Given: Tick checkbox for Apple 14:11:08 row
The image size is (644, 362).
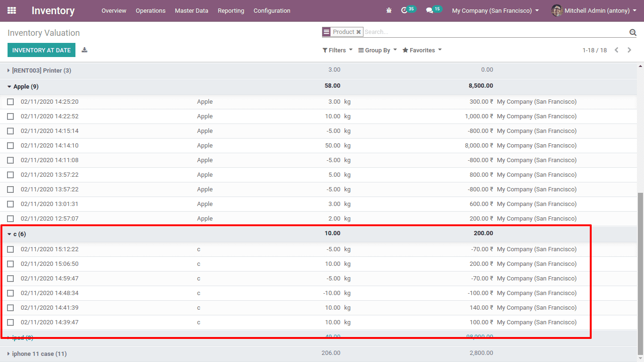Looking at the screenshot, I should pos(10,160).
